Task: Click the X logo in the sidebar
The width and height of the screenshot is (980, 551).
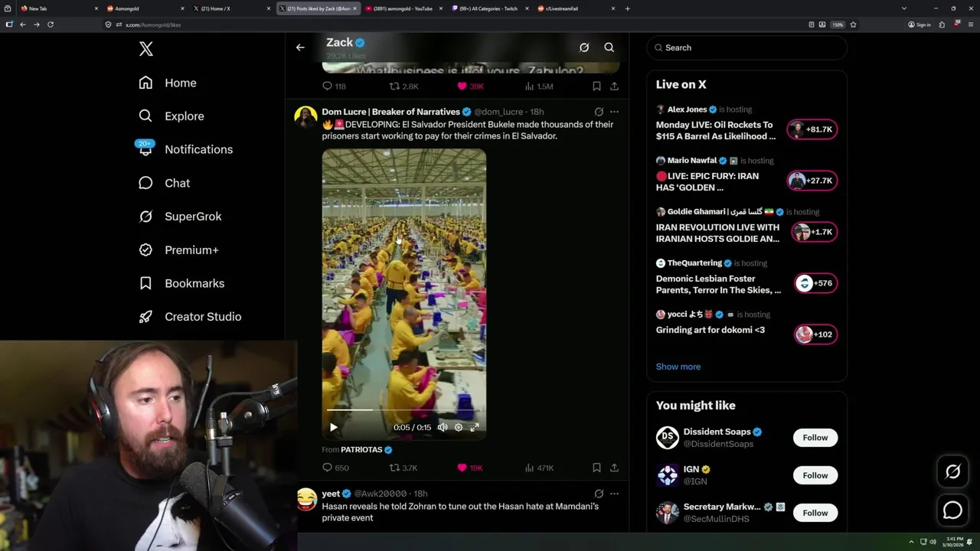Action: pyautogui.click(x=146, y=49)
